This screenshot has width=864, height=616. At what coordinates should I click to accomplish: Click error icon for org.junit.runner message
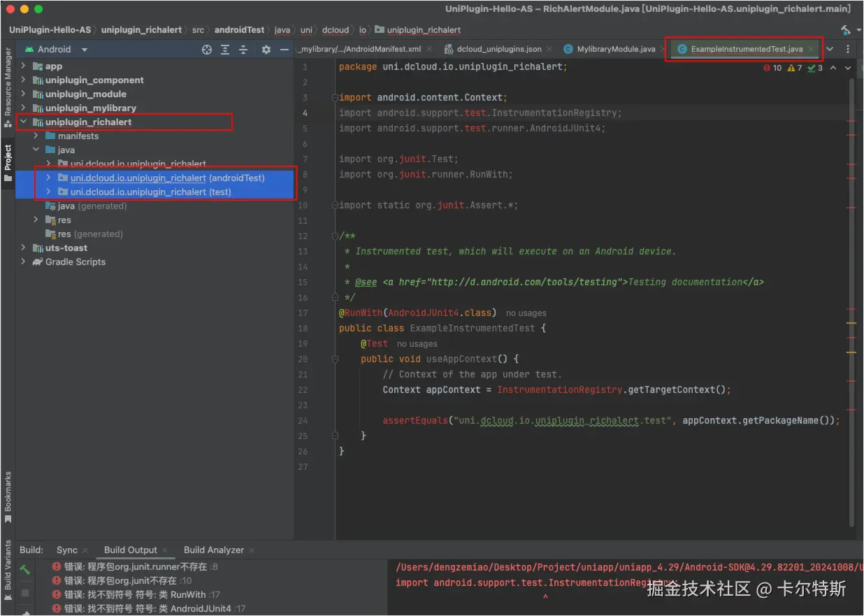pyautogui.click(x=57, y=566)
